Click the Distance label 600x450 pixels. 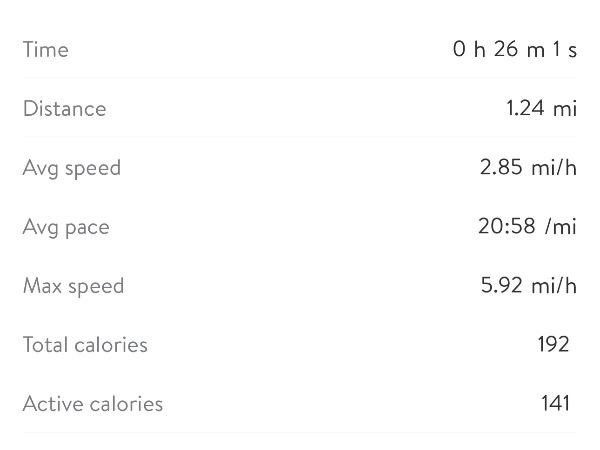(x=64, y=108)
